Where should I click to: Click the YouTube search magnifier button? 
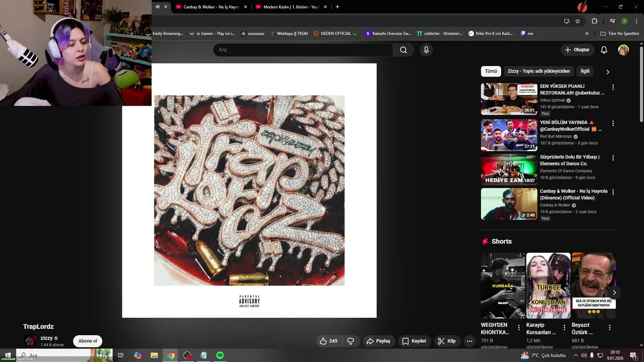(x=404, y=50)
